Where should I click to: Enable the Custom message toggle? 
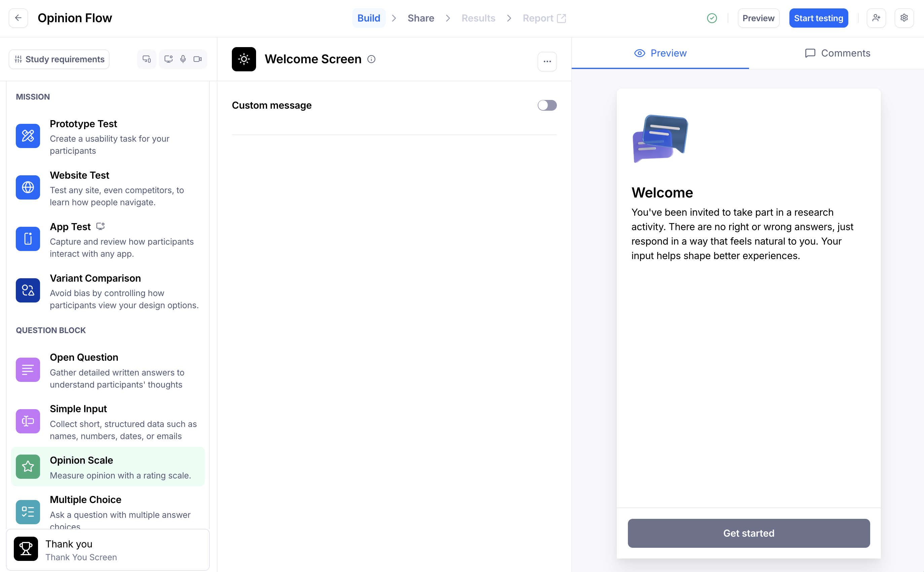547,106
